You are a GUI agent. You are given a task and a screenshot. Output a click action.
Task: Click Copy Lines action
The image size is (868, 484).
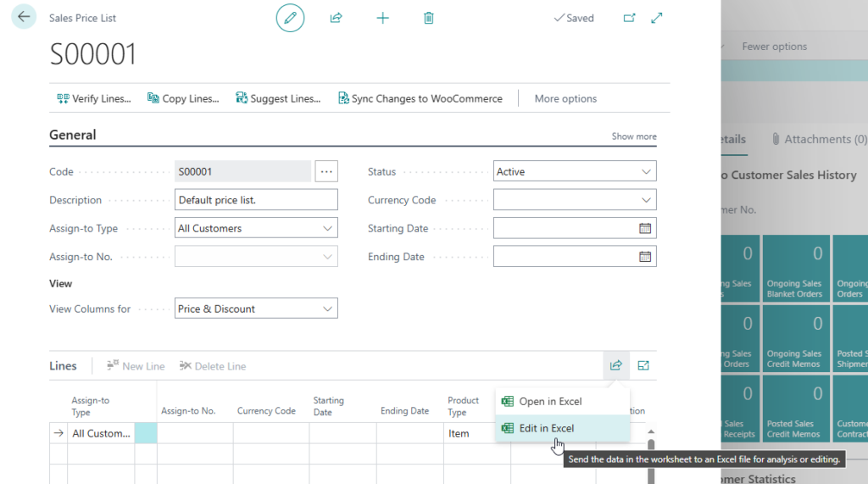(183, 98)
